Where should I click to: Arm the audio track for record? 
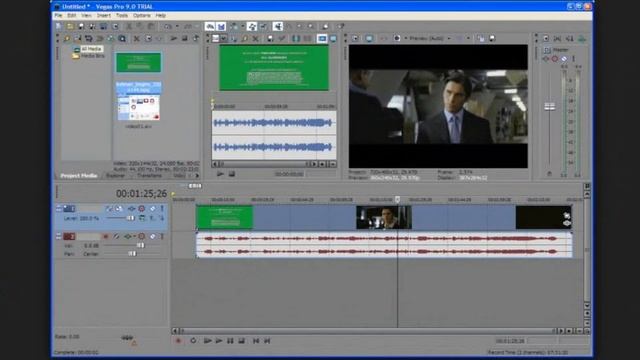pyautogui.click(x=105, y=236)
